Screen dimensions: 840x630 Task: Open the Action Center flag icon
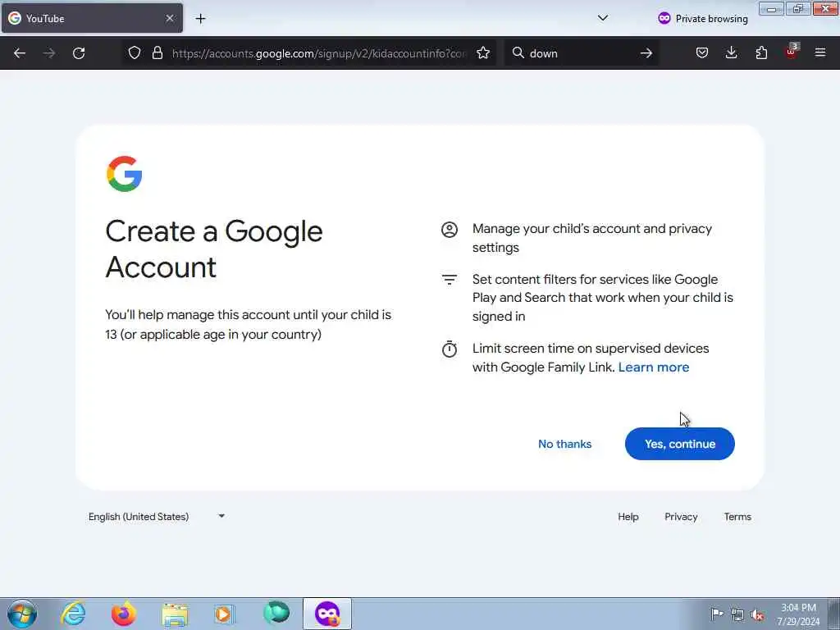coord(717,614)
